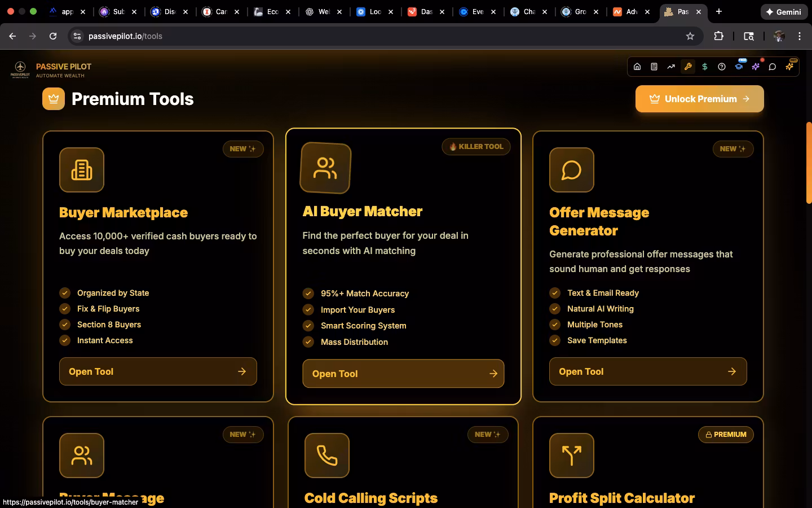
Task: Open the chat bubble icon in nav
Action: 773,67
